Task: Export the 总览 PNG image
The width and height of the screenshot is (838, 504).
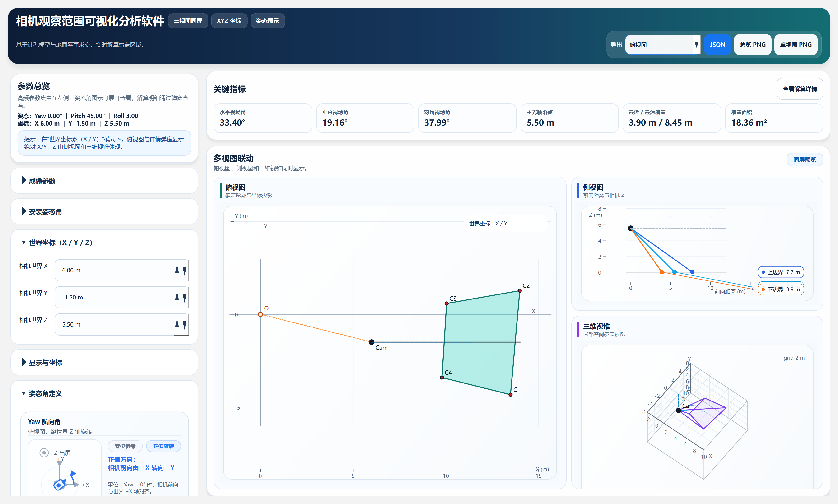Action: click(x=752, y=44)
